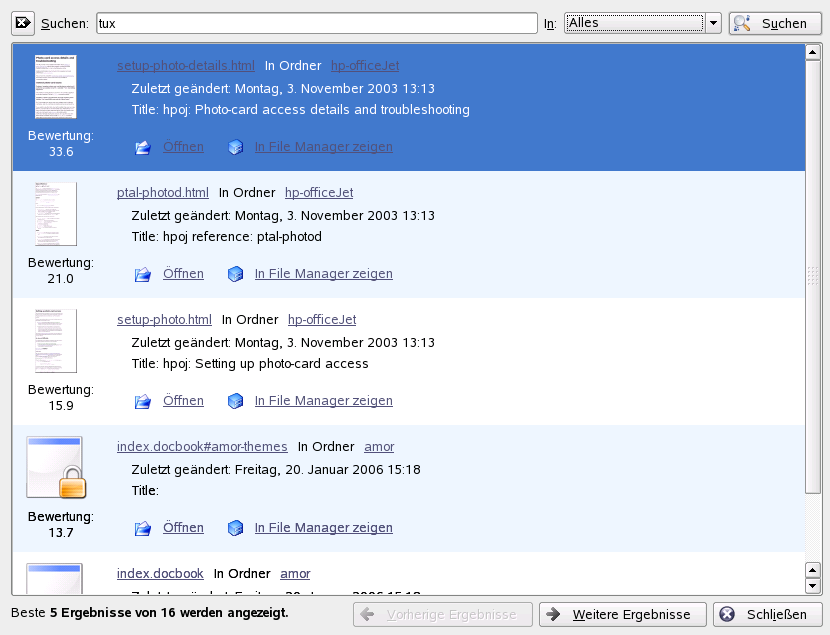Open hp-officeJet folder link for setup-photo.html

coord(322,320)
